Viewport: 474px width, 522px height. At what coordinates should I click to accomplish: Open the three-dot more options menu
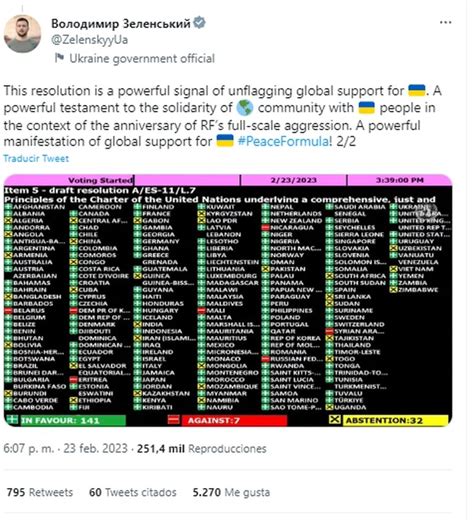point(445,23)
